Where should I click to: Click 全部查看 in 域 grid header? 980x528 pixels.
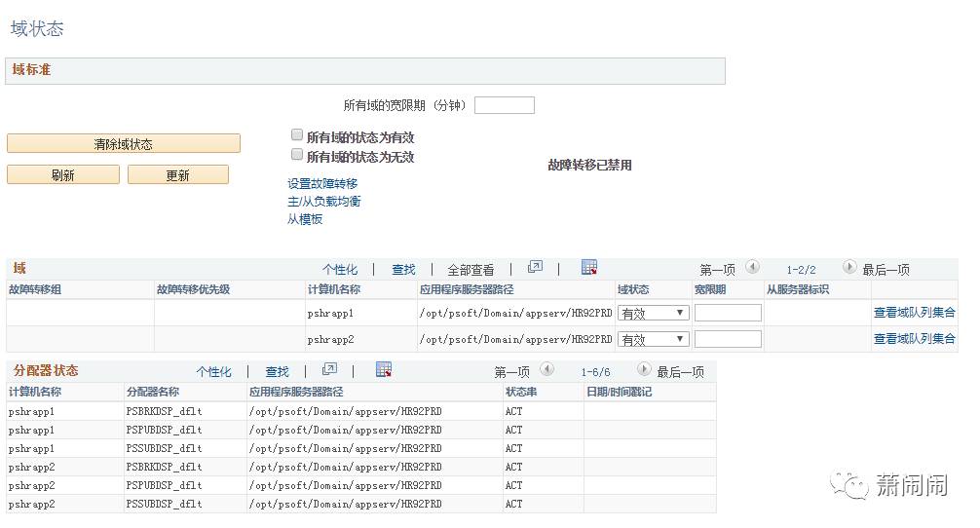471,270
